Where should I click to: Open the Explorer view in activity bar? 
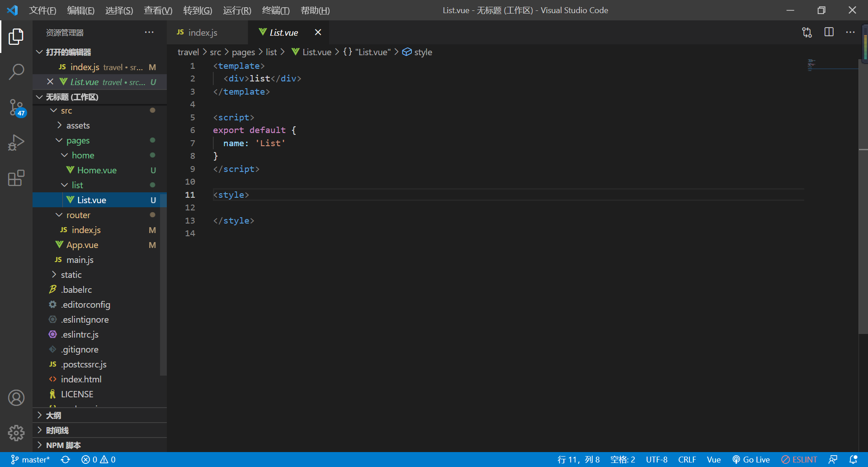point(16,37)
